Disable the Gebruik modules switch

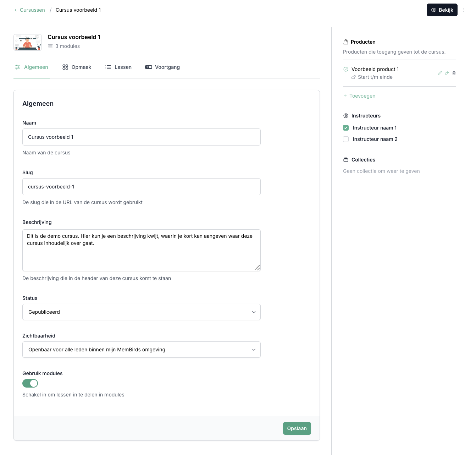point(30,383)
